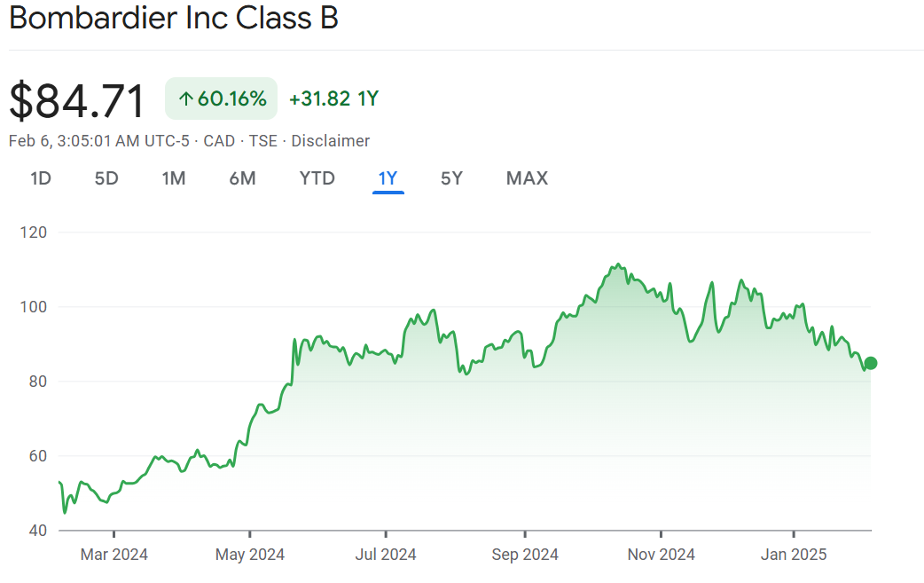Select the active 1Y tab

click(388, 178)
